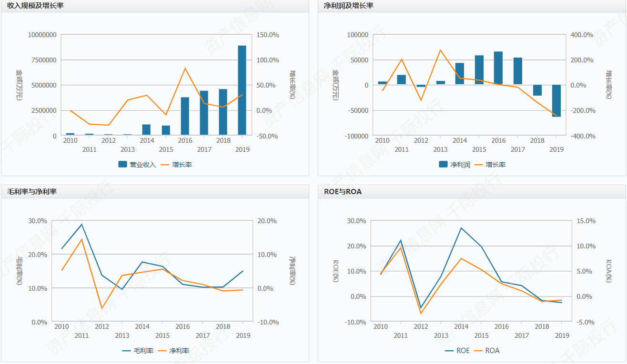Screen dimensions: 627x364
Task: Toggle the 营业收入 legend series
Action: (137, 165)
